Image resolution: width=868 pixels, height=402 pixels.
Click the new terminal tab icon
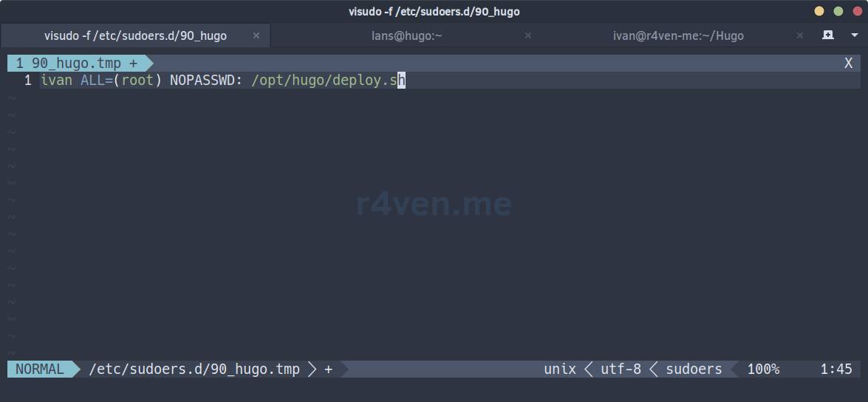point(828,35)
